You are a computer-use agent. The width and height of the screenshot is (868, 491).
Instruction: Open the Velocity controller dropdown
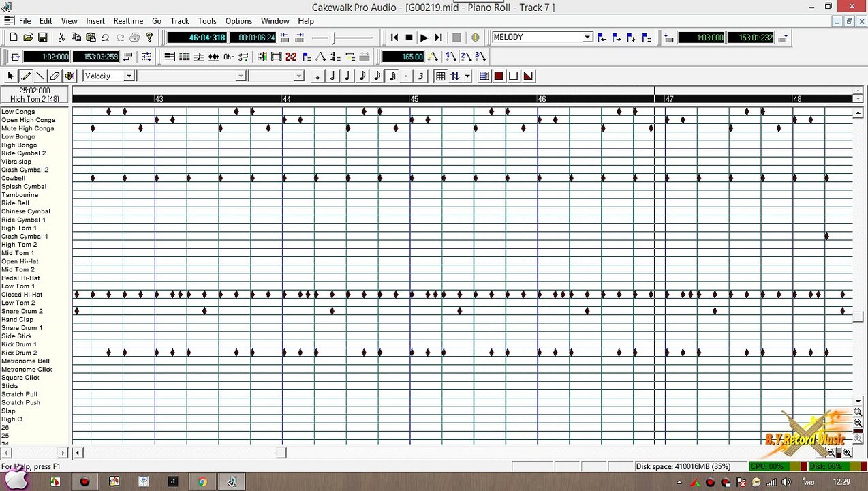[x=128, y=76]
